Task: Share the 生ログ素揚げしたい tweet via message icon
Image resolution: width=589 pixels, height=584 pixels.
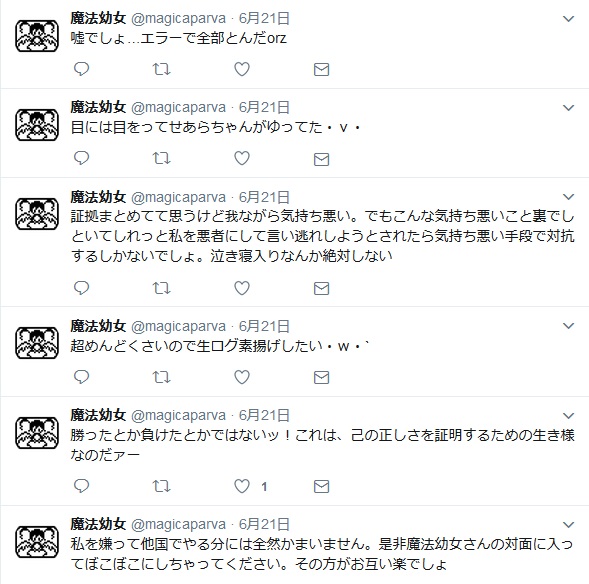Action: 322,377
